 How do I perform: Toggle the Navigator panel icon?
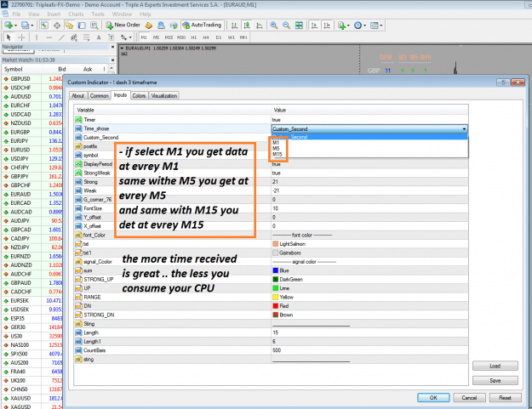(69, 25)
